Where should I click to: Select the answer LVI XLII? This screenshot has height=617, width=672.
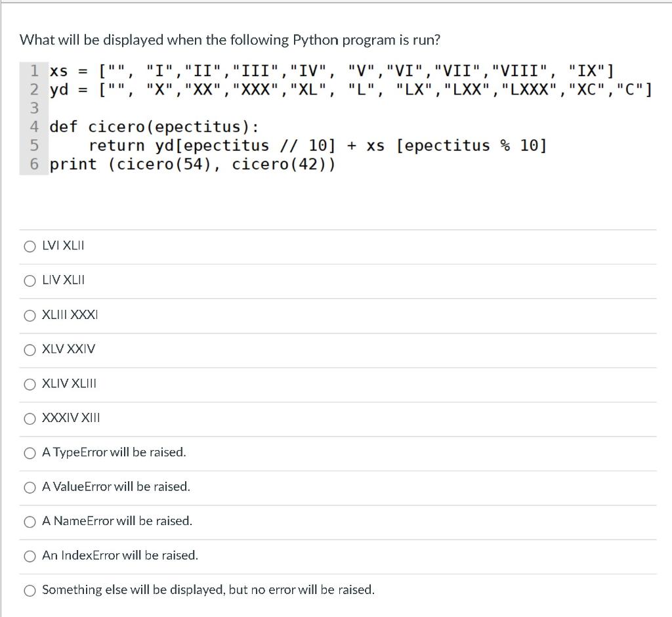pyautogui.click(x=30, y=246)
